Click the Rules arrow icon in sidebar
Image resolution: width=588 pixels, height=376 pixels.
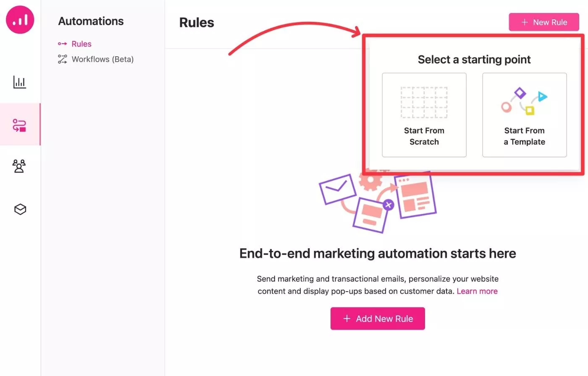[x=62, y=44]
